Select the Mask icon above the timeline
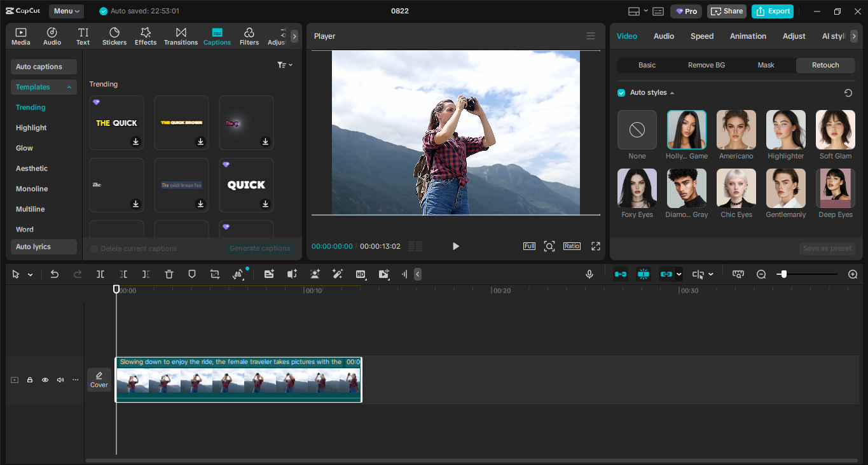Viewport: 868px width, 465px height. click(x=191, y=274)
